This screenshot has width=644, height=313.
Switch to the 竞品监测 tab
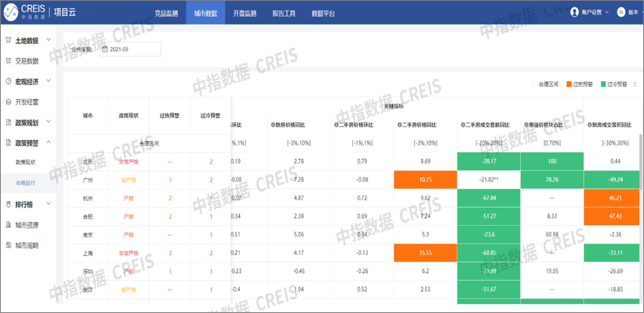tap(166, 14)
